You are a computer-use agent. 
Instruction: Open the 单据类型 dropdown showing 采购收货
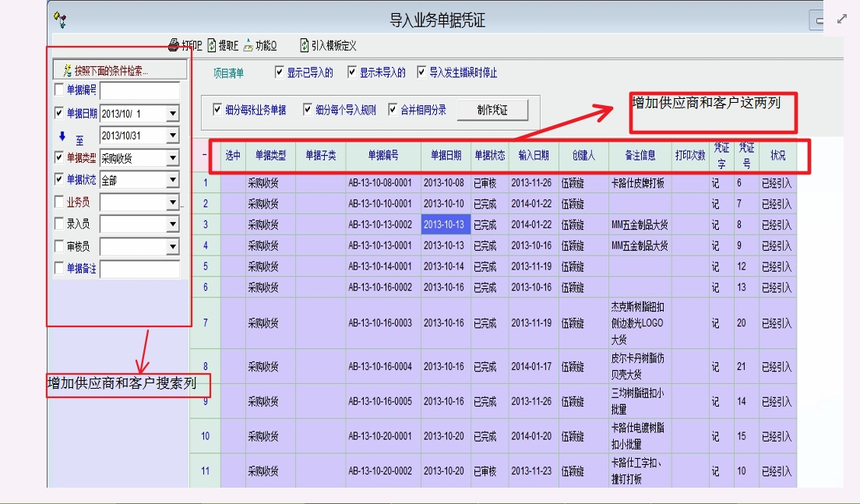click(172, 158)
